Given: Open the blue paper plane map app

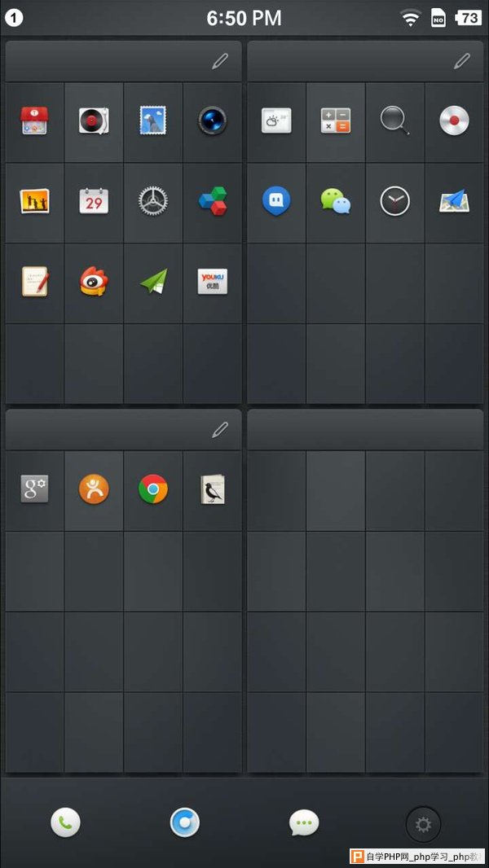Looking at the screenshot, I should (x=455, y=201).
